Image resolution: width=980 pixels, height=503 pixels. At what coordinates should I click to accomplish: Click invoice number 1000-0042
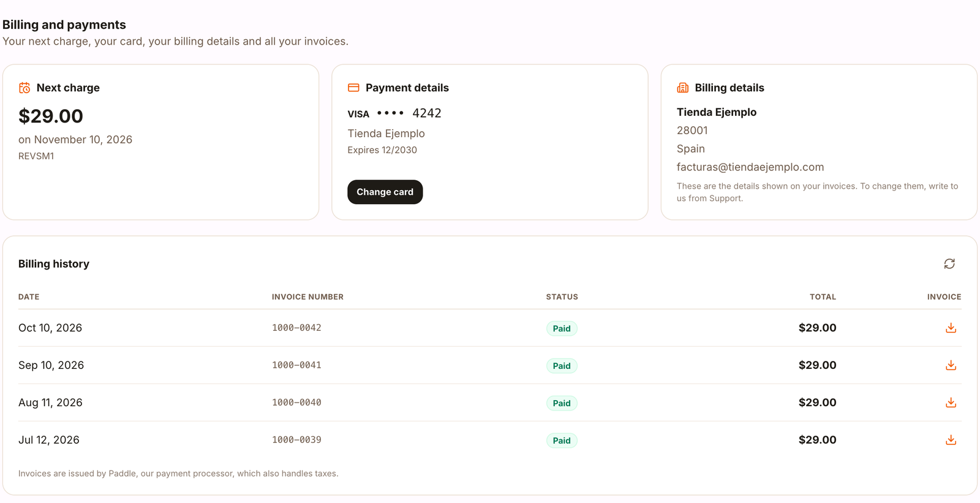(296, 328)
